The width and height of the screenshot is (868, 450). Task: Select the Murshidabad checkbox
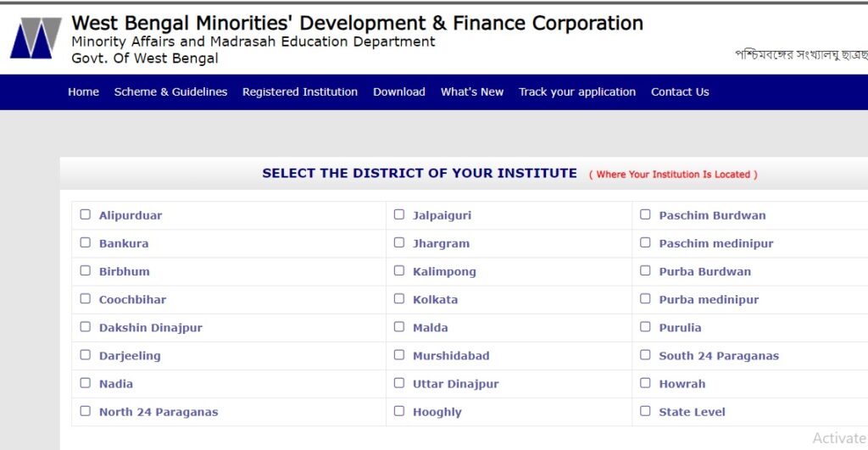[x=399, y=355]
